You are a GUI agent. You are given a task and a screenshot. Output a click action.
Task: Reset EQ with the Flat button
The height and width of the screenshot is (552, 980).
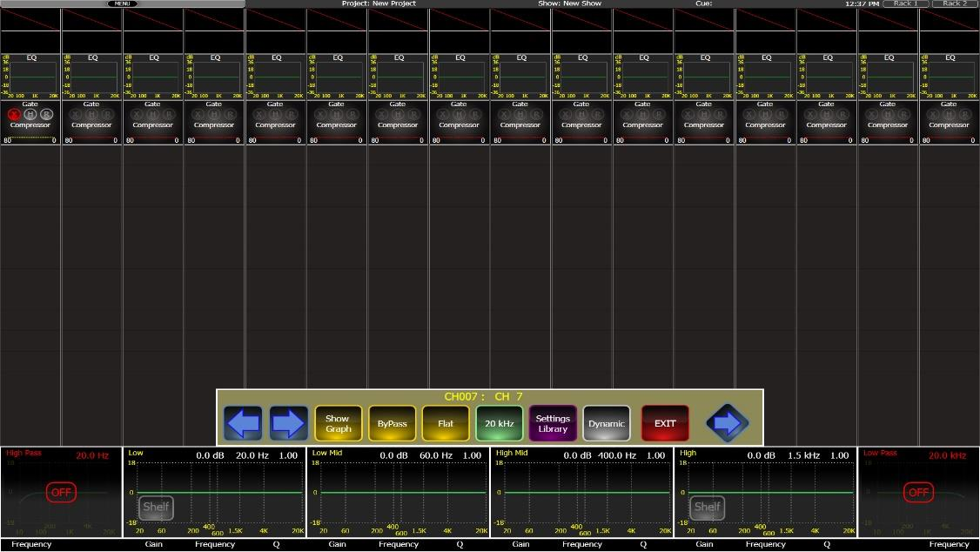[446, 423]
